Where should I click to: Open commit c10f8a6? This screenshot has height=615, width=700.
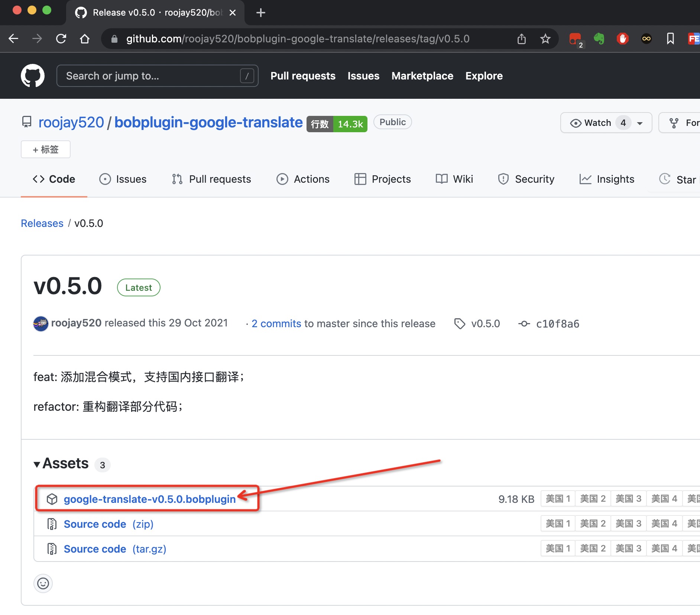pyautogui.click(x=557, y=324)
